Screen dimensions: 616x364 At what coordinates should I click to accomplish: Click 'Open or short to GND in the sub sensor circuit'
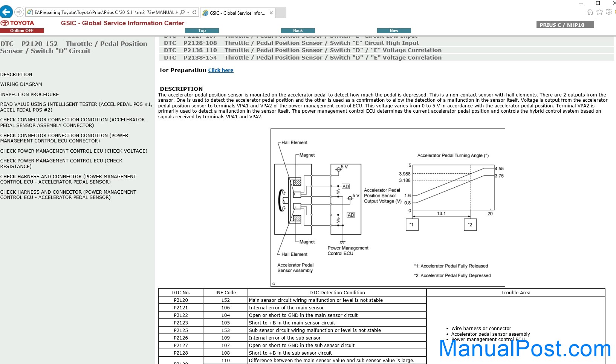[337, 346]
